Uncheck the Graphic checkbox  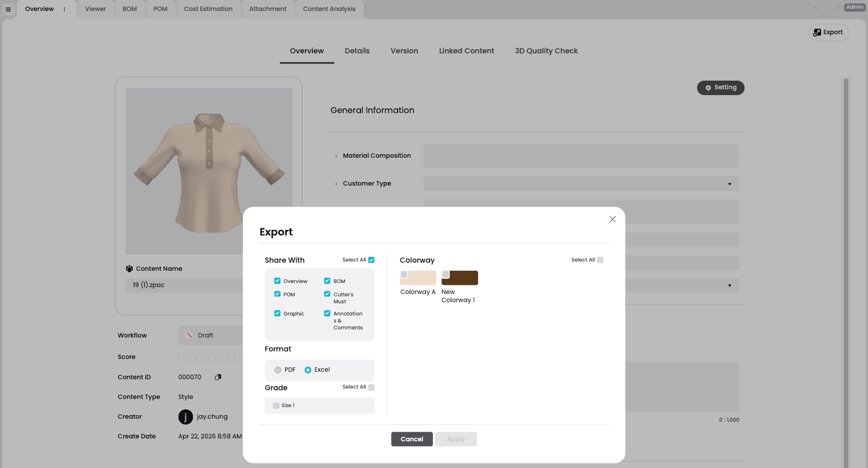(x=277, y=313)
